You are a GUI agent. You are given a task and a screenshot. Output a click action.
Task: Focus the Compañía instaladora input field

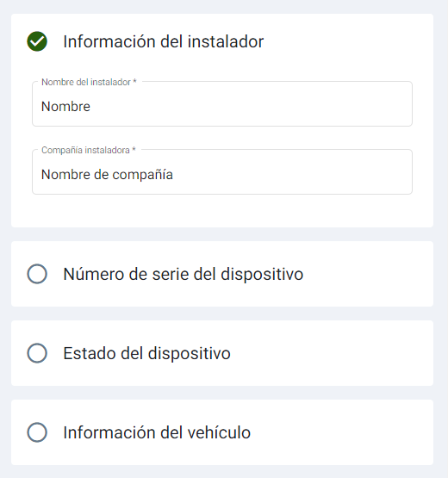click(x=222, y=172)
